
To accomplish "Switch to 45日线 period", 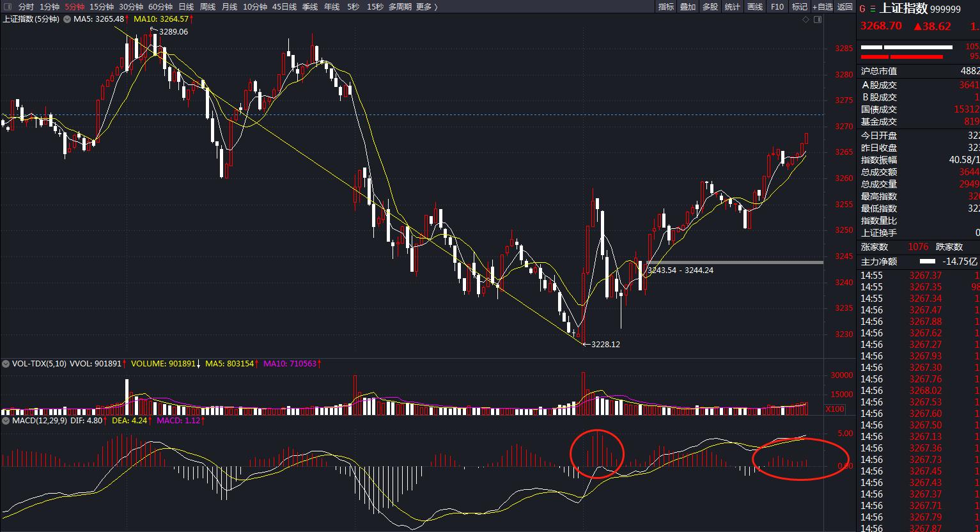I will click(284, 7).
